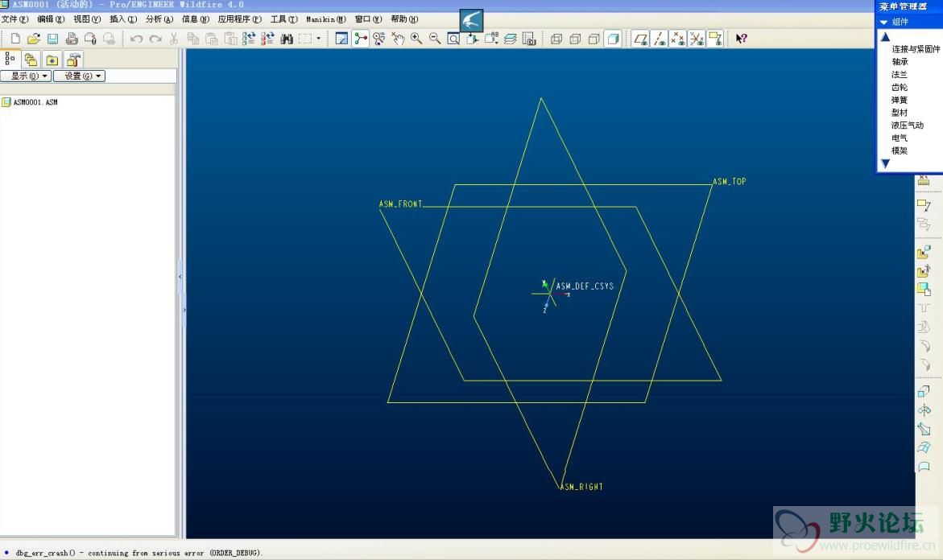Image resolution: width=943 pixels, height=560 pixels.
Task: Select the model tree tab icon
Action: coord(10,59)
